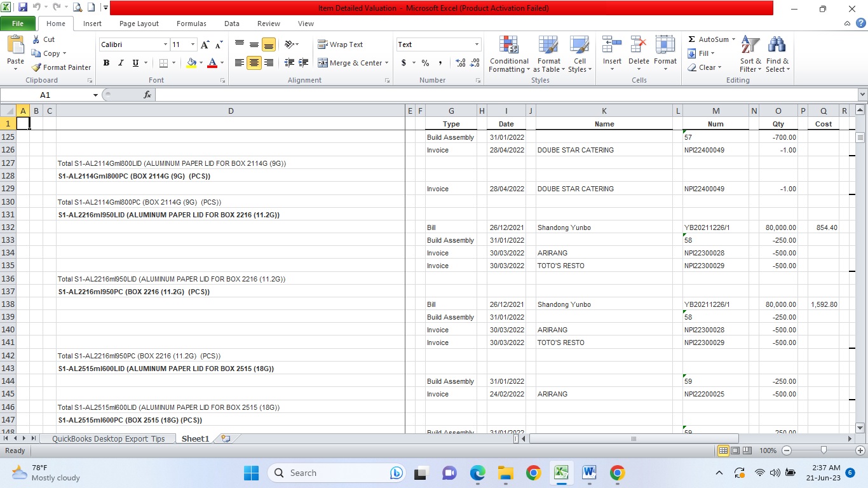This screenshot has width=868, height=488.
Task: Select column D header
Action: (231, 111)
